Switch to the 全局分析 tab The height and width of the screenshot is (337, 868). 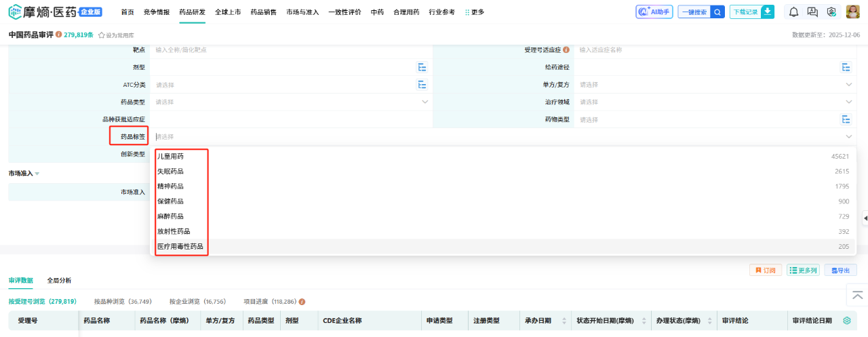pyautogui.click(x=59, y=280)
